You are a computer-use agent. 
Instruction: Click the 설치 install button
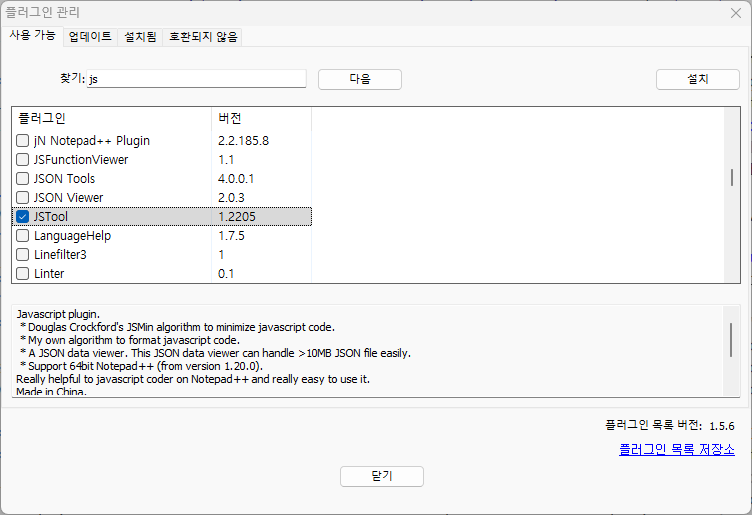698,79
